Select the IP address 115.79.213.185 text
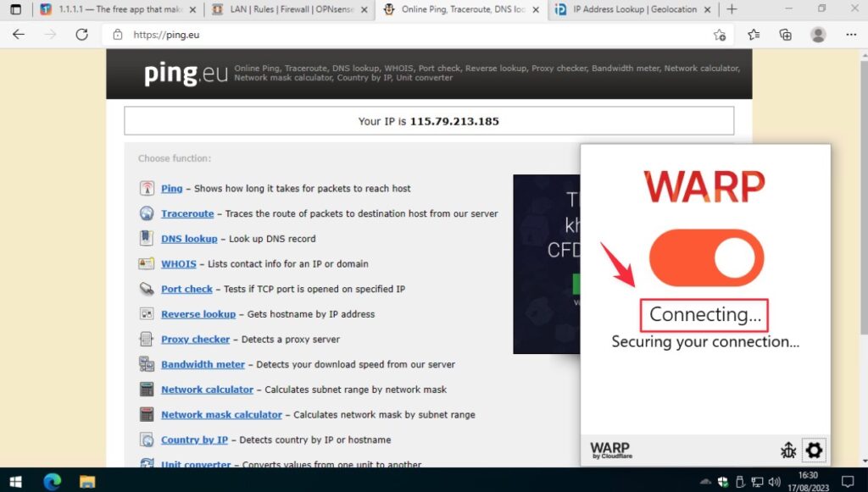Image resolution: width=868 pixels, height=492 pixels. 454,121
